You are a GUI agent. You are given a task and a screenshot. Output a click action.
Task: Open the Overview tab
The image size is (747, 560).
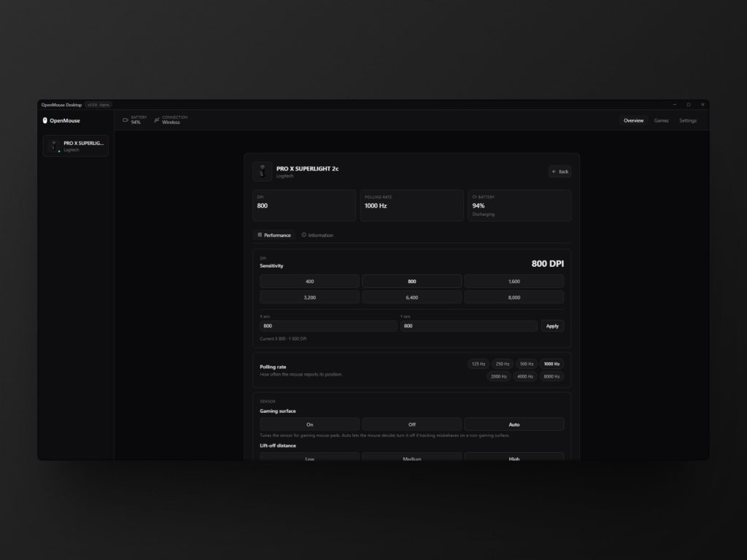pyautogui.click(x=634, y=120)
